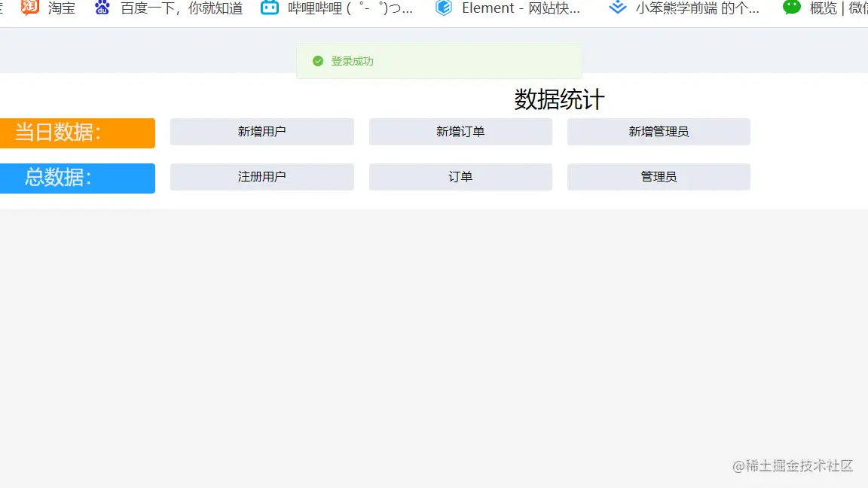Open the 百度一下，你就知道 bookmark
This screenshot has height=488, width=868.
182,8
